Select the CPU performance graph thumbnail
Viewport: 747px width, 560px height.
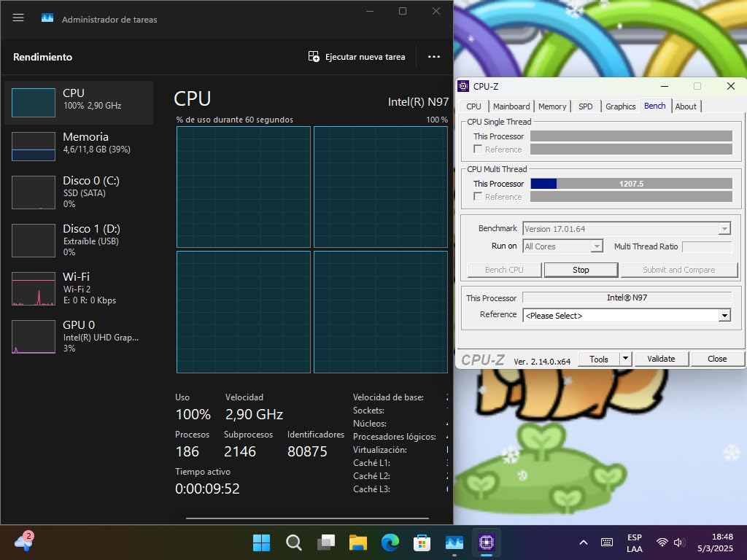tap(34, 102)
